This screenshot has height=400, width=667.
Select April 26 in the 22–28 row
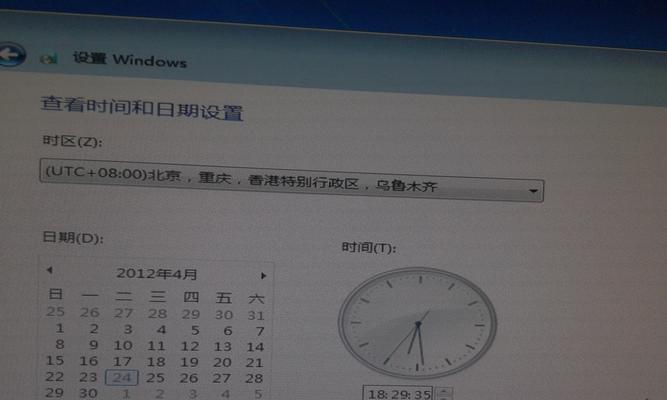click(x=188, y=378)
